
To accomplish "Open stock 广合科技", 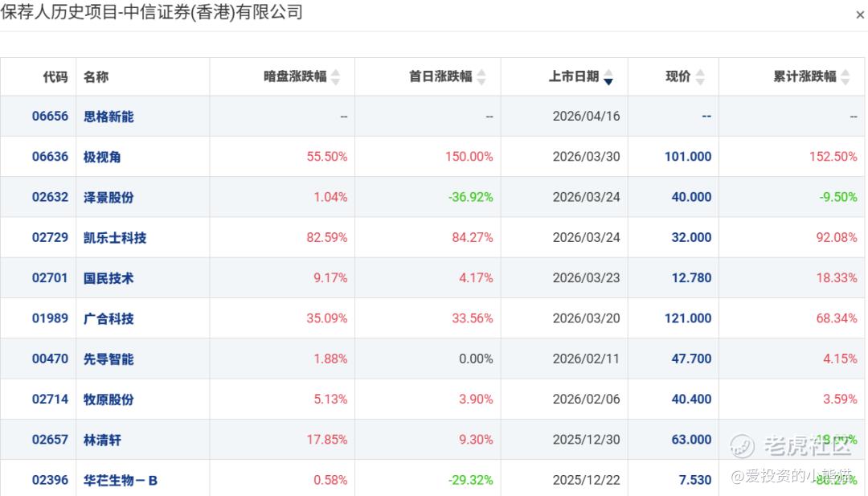I will (x=108, y=318).
